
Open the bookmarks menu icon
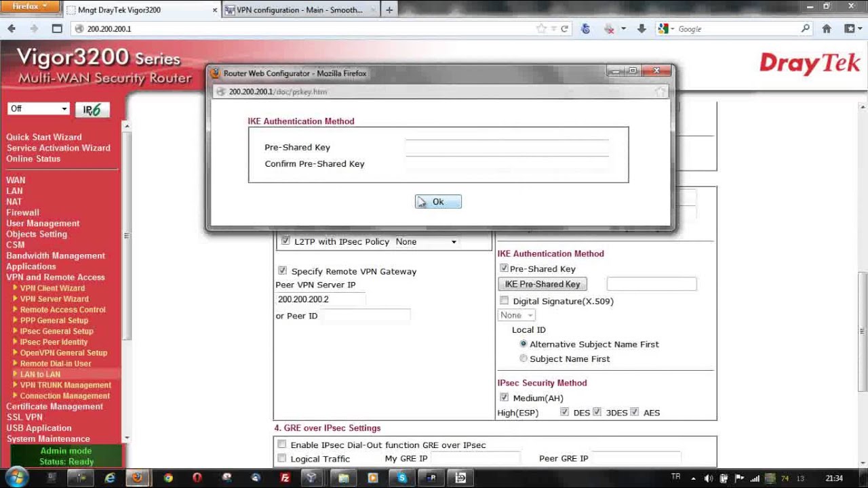coord(849,28)
